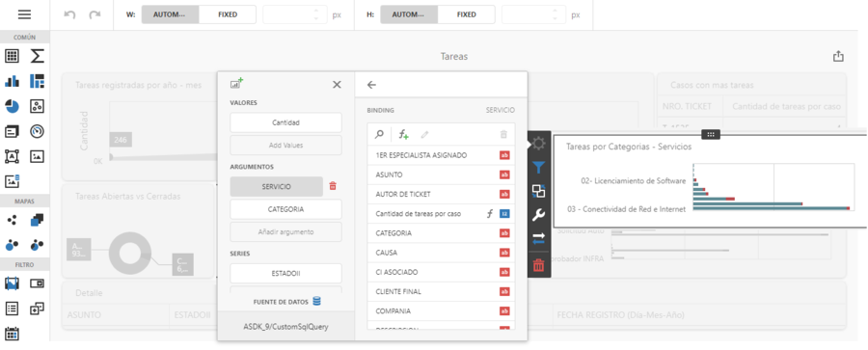This screenshot has width=868, height=350.
Task: Open the ASDK_9/CustomSqlQuery data source
Action: pos(285,327)
